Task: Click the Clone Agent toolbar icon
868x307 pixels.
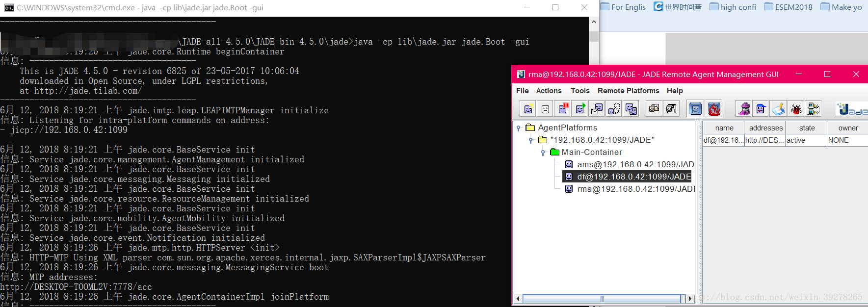Action: pos(631,109)
